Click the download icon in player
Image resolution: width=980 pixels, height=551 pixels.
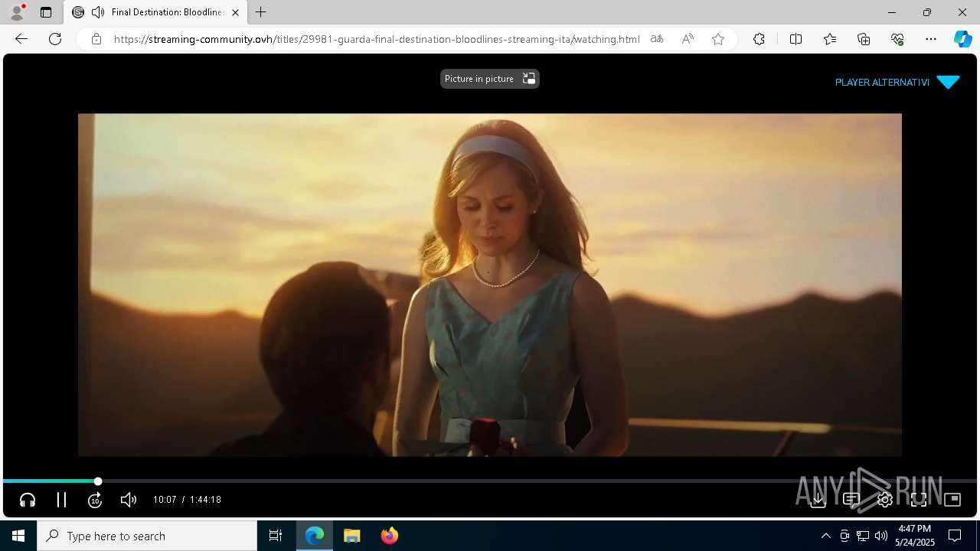tap(818, 500)
